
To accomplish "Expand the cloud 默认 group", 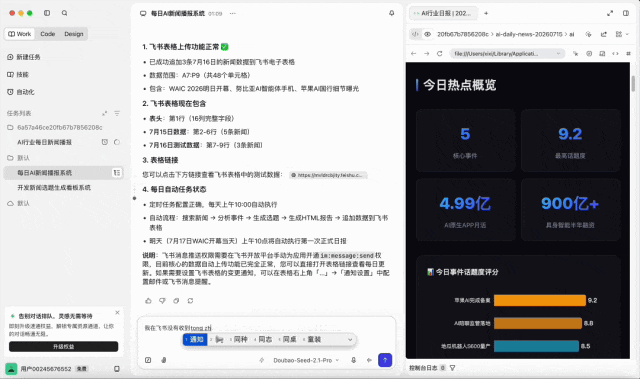I will pos(18,203).
